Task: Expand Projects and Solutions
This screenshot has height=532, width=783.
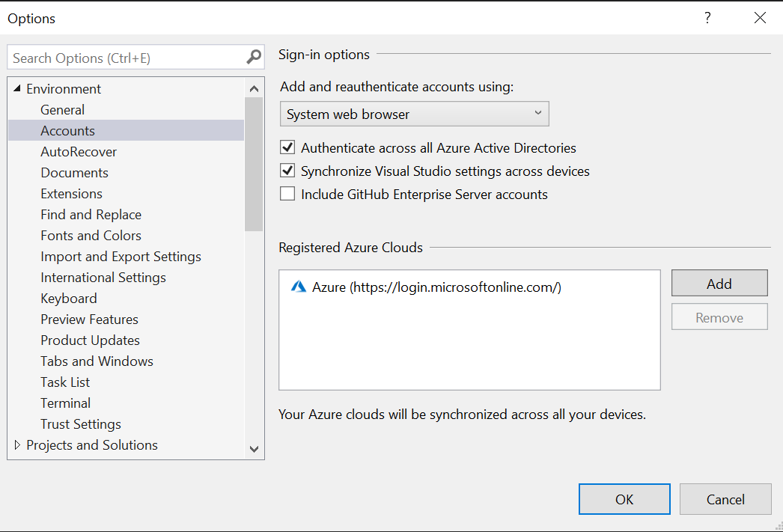Action: (17, 444)
